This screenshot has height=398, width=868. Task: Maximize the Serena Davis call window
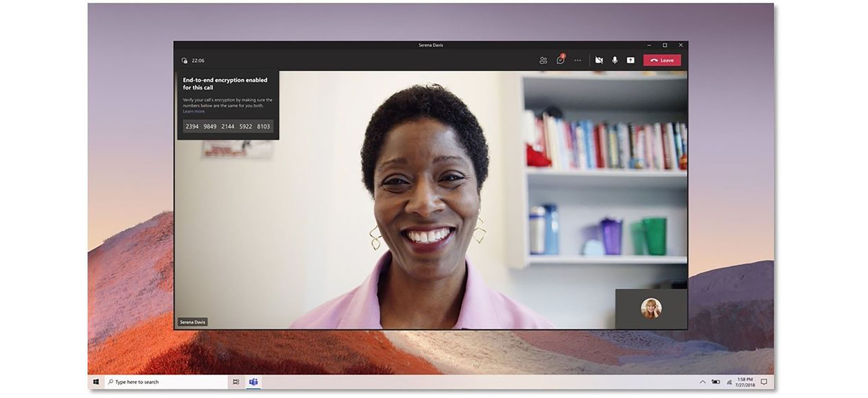665,45
